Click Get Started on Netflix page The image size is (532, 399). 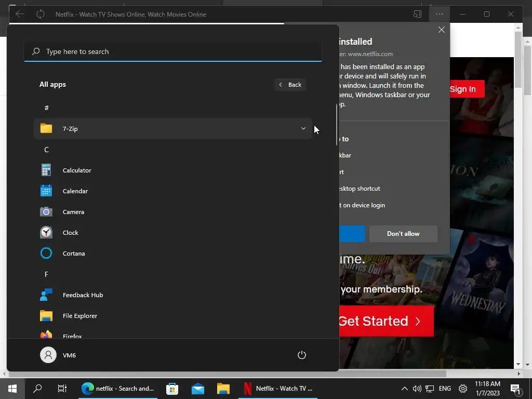(x=387, y=321)
